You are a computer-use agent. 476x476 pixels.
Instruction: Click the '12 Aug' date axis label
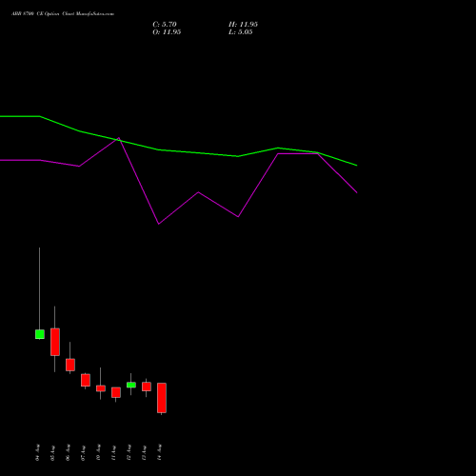(x=129, y=452)
